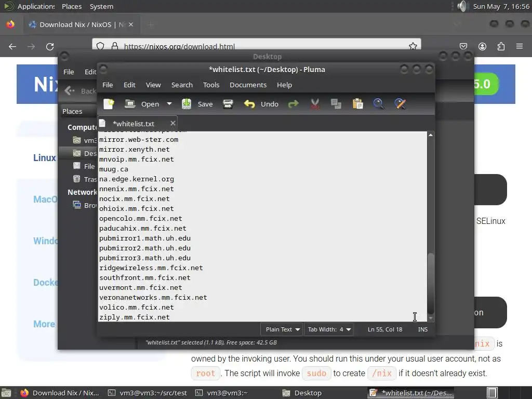Screen dimensions: 532x399
Task: Click Back arrow in Desktop file manager
Action: pos(70,90)
